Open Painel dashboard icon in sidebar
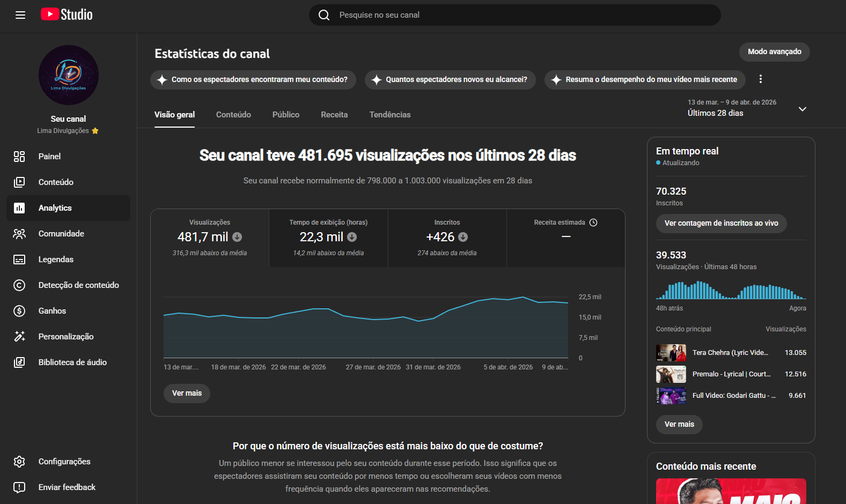 19,157
